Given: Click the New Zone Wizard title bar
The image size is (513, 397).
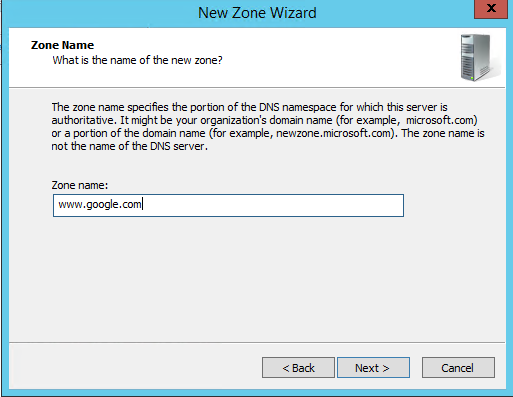Looking at the screenshot, I should pos(257,13).
